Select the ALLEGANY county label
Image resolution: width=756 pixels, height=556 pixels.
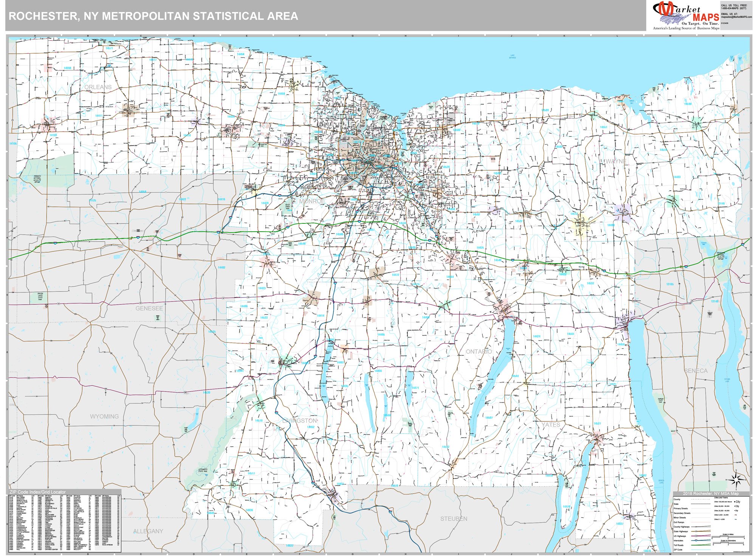[x=148, y=531]
